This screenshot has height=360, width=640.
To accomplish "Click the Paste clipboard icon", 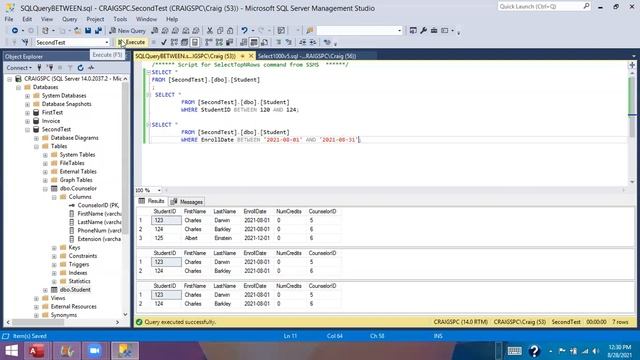I will [x=230, y=31].
